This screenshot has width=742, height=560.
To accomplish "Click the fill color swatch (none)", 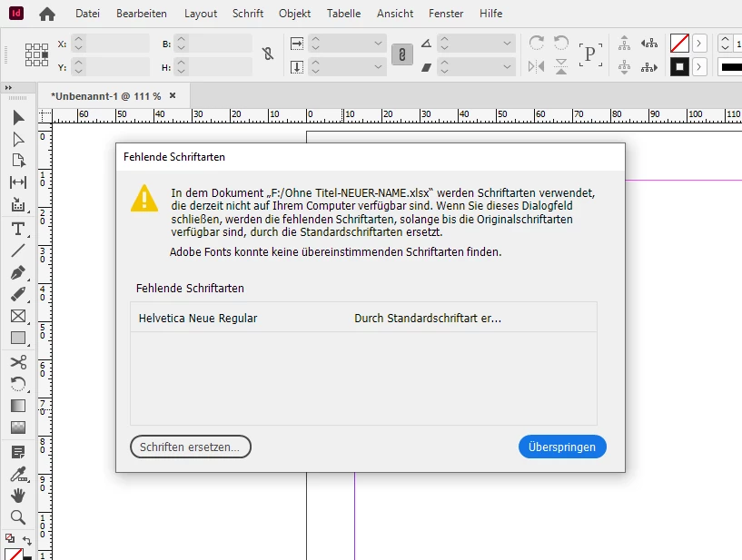I will (x=679, y=44).
